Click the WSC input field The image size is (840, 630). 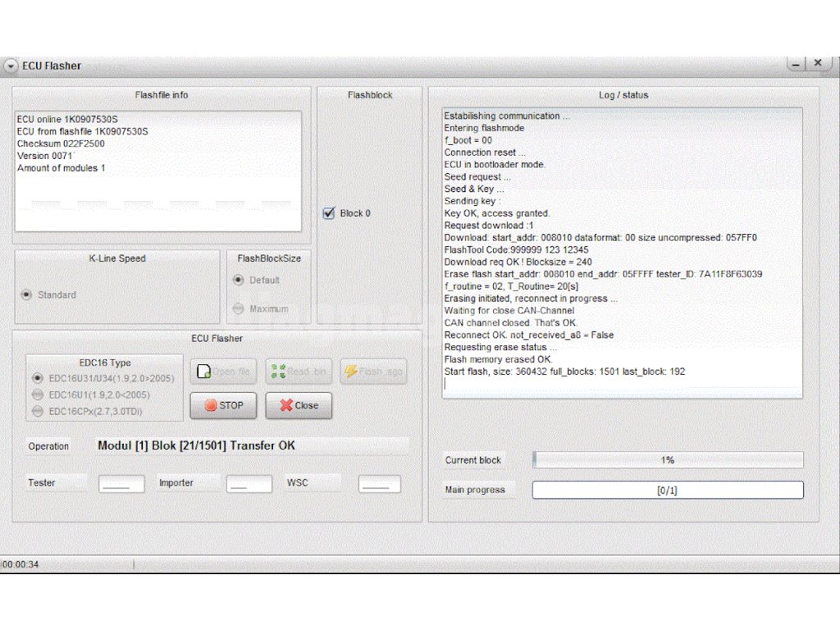[379, 484]
